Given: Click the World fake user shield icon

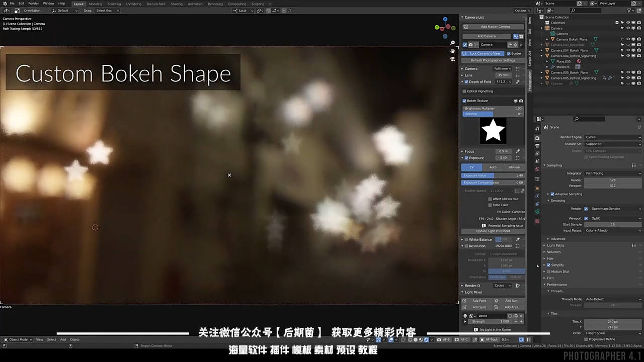Looking at the screenshot, I should (510, 316).
